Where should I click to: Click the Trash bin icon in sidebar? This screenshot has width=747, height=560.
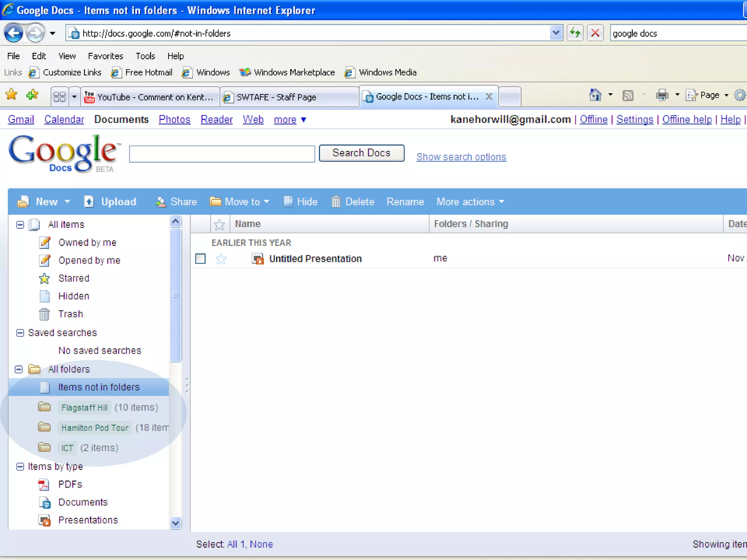44,314
